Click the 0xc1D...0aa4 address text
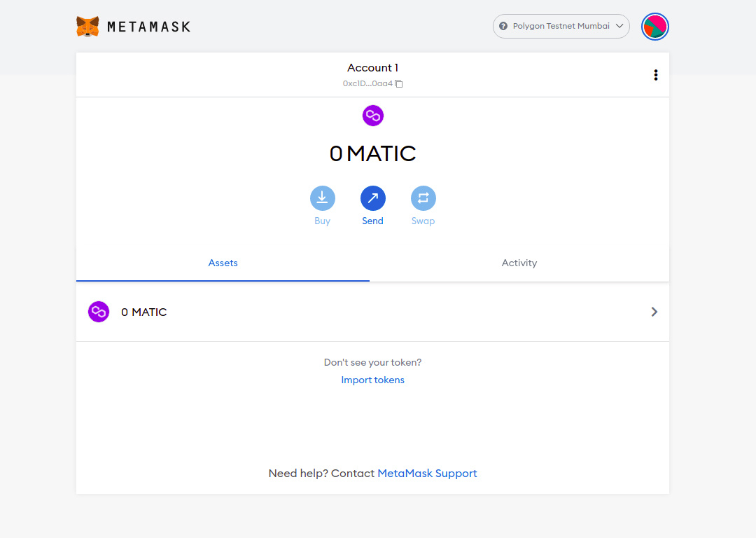 (x=368, y=83)
